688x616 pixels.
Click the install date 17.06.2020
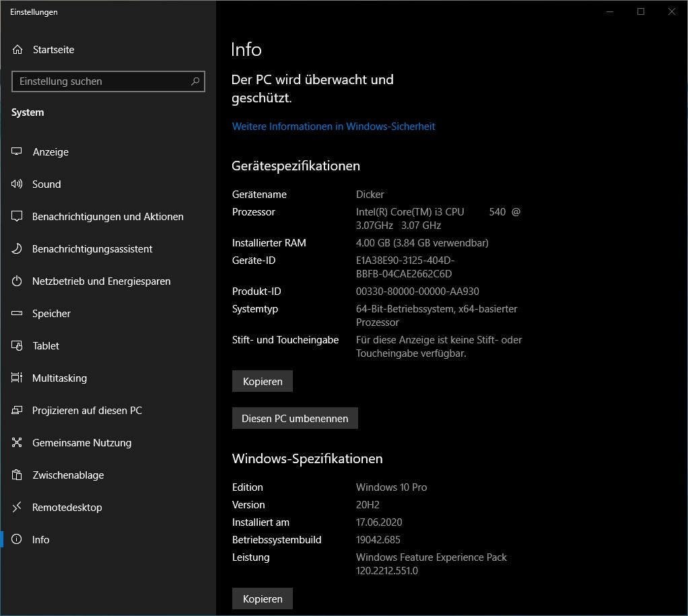click(x=379, y=522)
